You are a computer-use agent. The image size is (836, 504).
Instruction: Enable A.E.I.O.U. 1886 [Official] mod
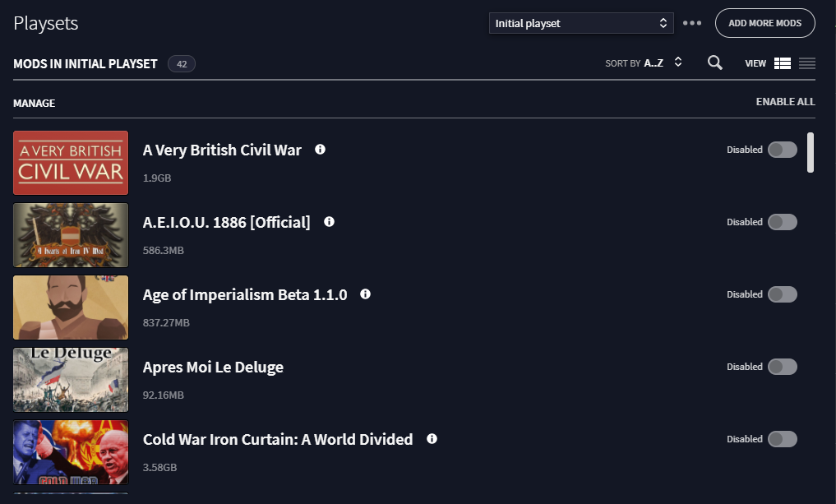782,222
